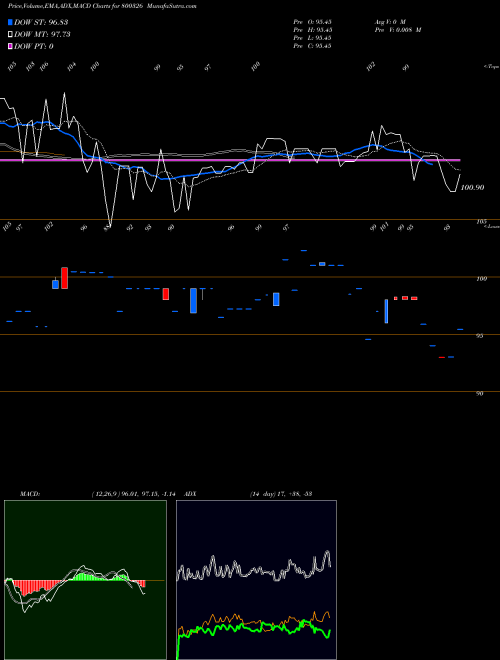
Task: Click the '95' gridline label on candlestick chart
Action: pos(479,336)
